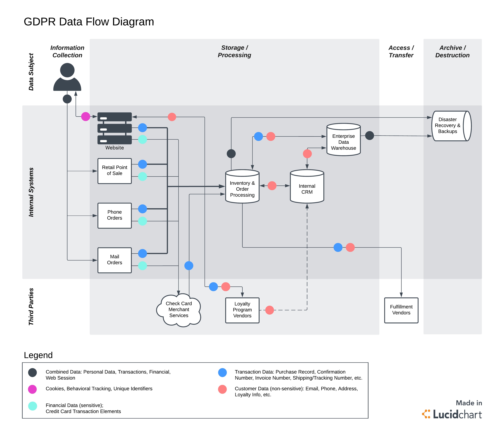This screenshot has height=437, width=504.
Task: Click the Data Subject person icon
Action: click(x=66, y=79)
